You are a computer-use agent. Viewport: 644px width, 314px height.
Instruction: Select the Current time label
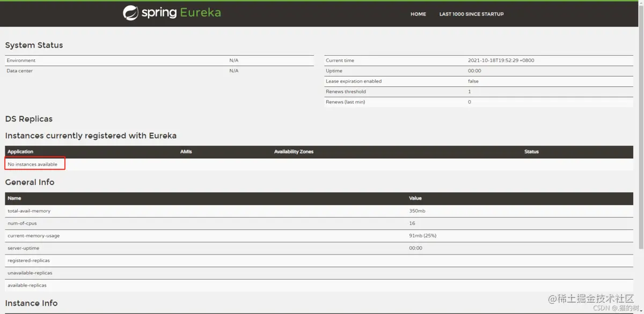pos(340,61)
